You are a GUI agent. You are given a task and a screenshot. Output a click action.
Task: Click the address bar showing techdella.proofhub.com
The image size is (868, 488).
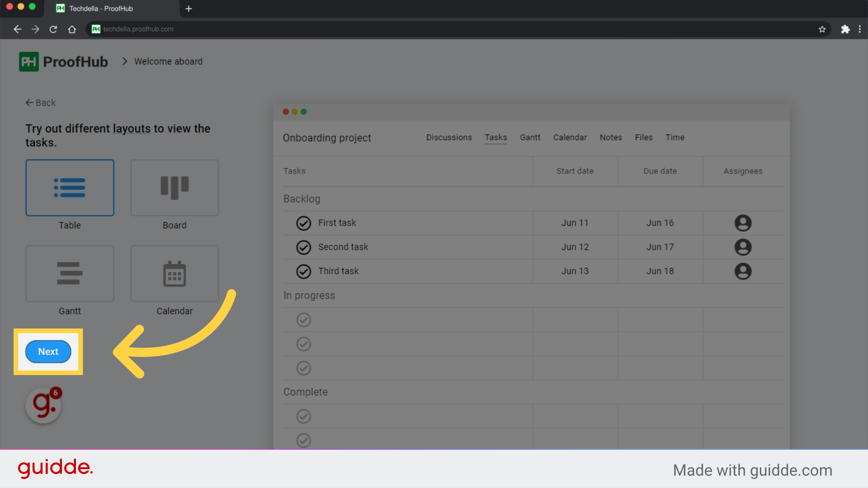click(138, 29)
